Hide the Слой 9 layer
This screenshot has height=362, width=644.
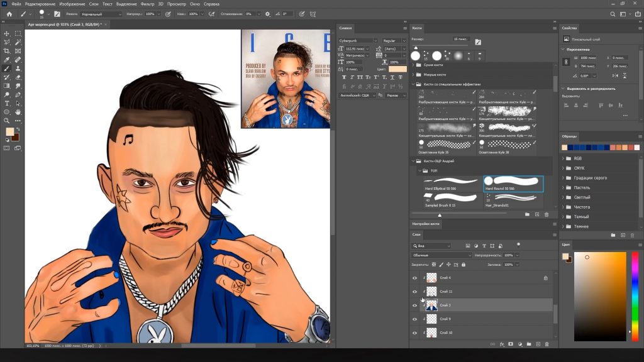pyautogui.click(x=414, y=319)
